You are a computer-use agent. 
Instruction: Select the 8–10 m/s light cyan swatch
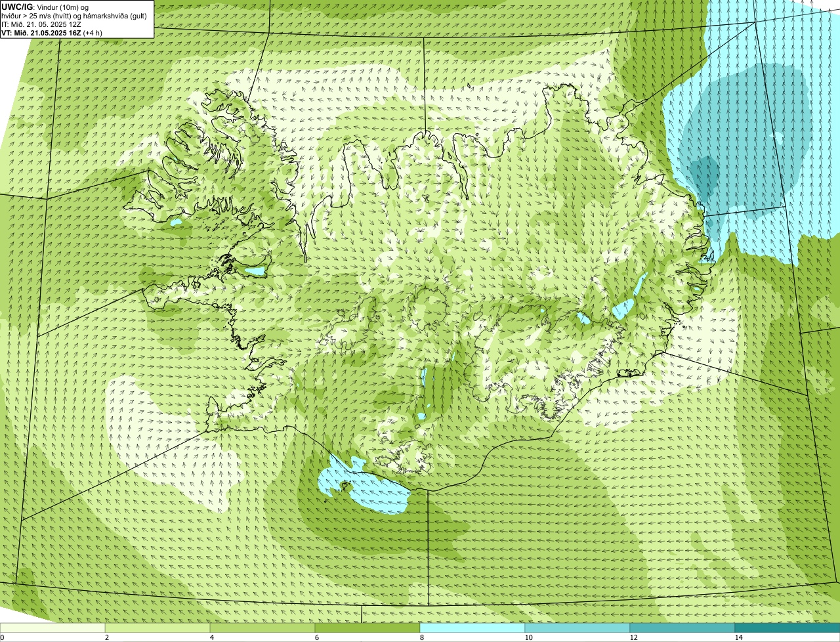(472, 628)
